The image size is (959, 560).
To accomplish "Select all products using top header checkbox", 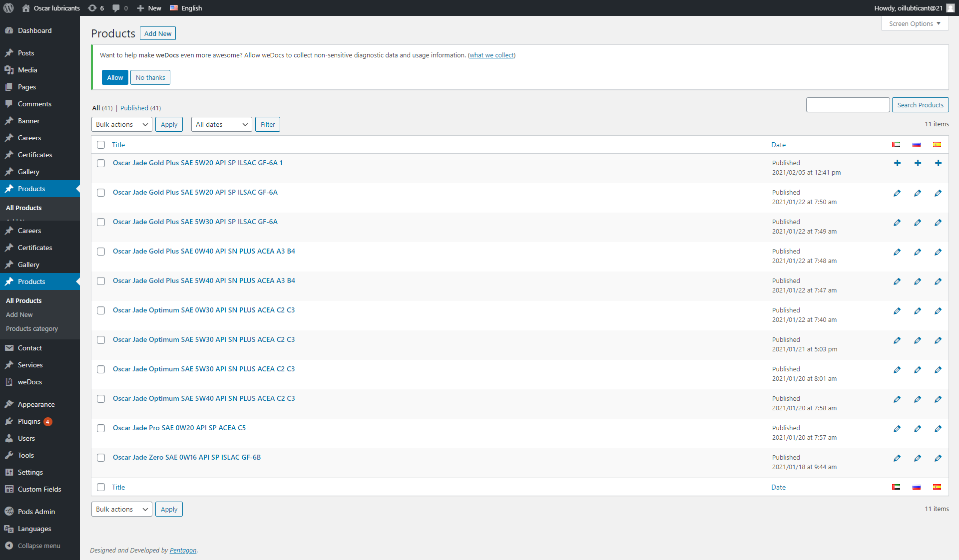I will pyautogui.click(x=101, y=145).
